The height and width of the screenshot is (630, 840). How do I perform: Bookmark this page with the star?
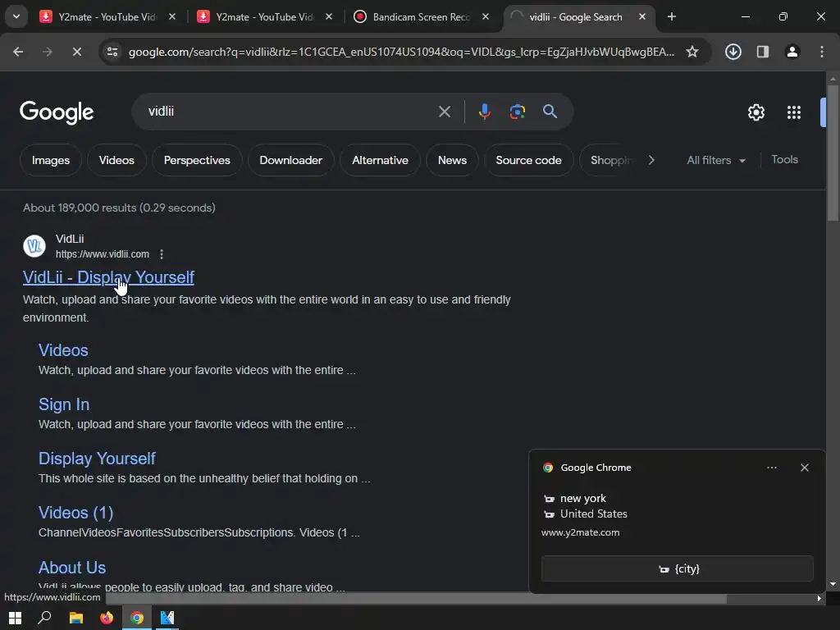[x=692, y=52]
